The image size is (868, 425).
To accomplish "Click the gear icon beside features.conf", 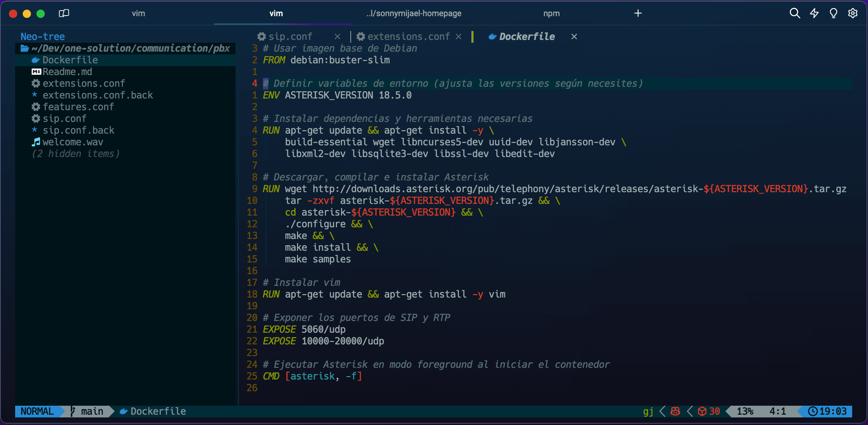I will click(x=36, y=107).
